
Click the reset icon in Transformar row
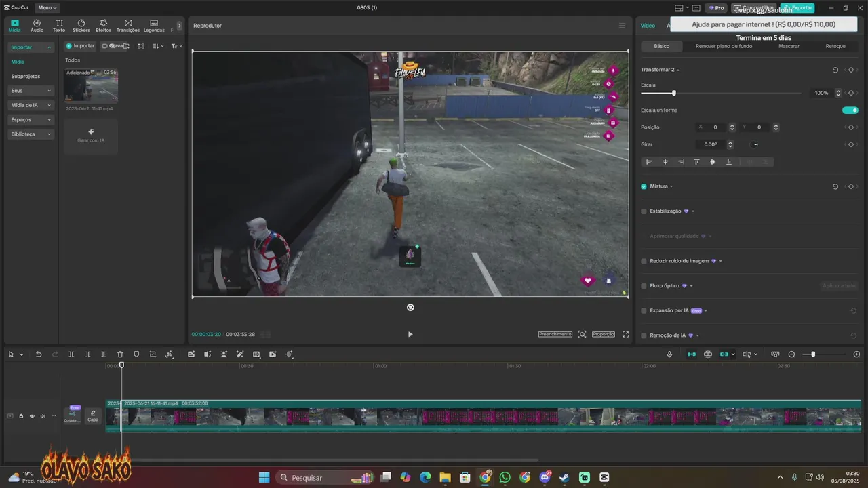(x=835, y=70)
